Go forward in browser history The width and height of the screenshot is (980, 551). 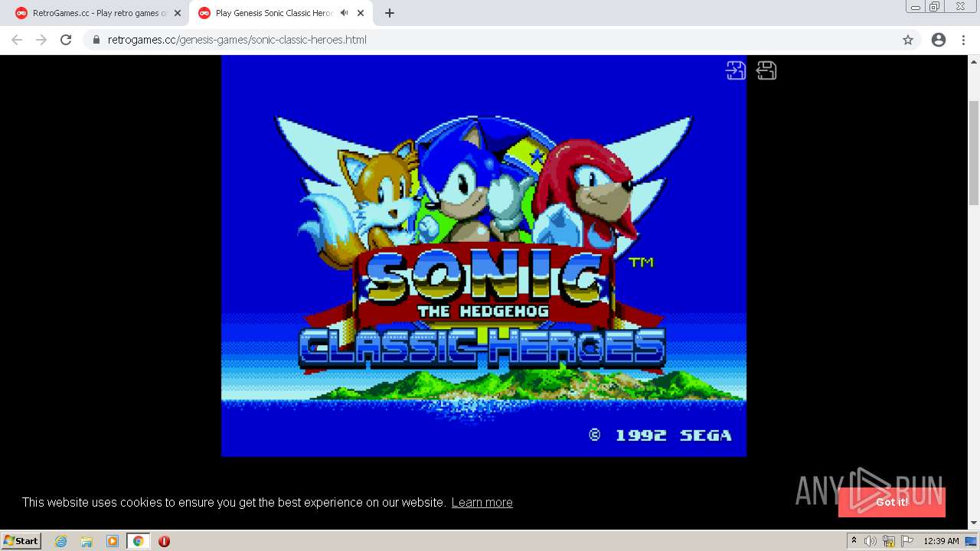click(41, 40)
